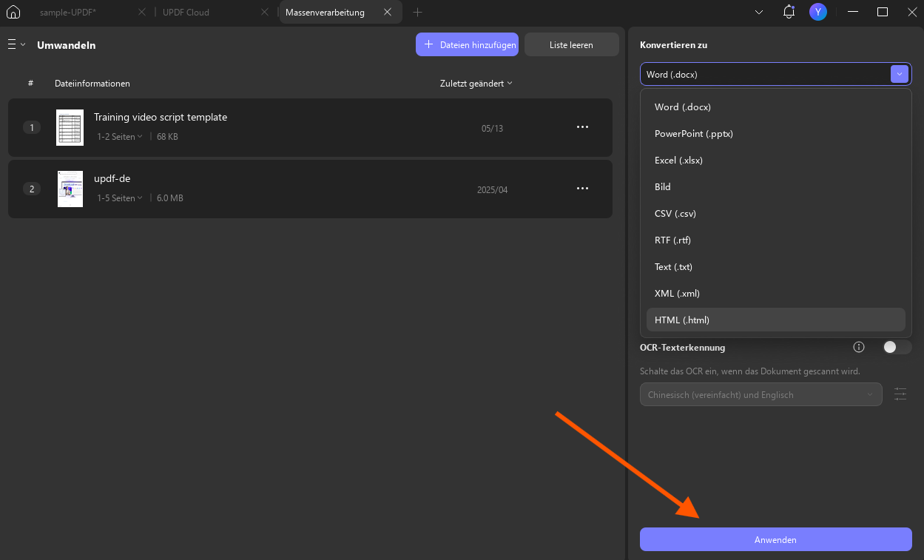Expand the tab list chevron in title bar
Screen dimensions: 924x560
[x=759, y=13]
